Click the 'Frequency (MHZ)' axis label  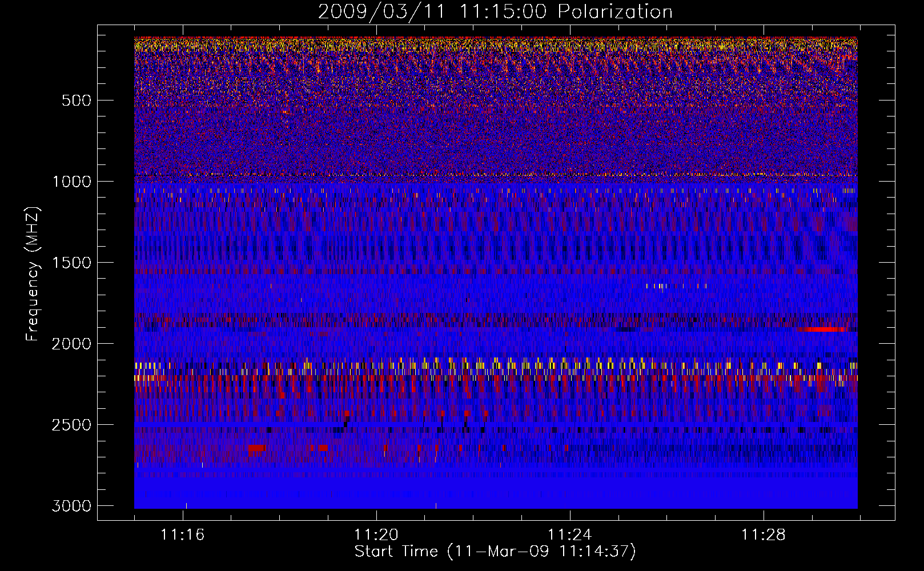pyautogui.click(x=33, y=274)
